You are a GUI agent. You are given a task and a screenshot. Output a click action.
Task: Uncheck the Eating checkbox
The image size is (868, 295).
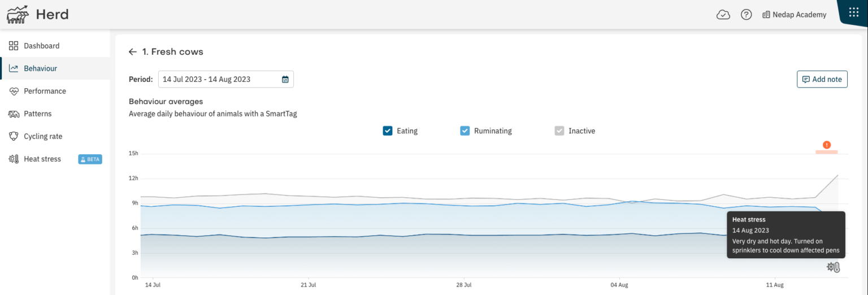pos(388,131)
